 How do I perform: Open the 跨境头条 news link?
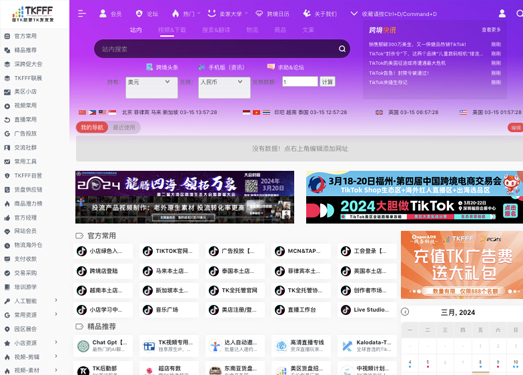coord(162,67)
